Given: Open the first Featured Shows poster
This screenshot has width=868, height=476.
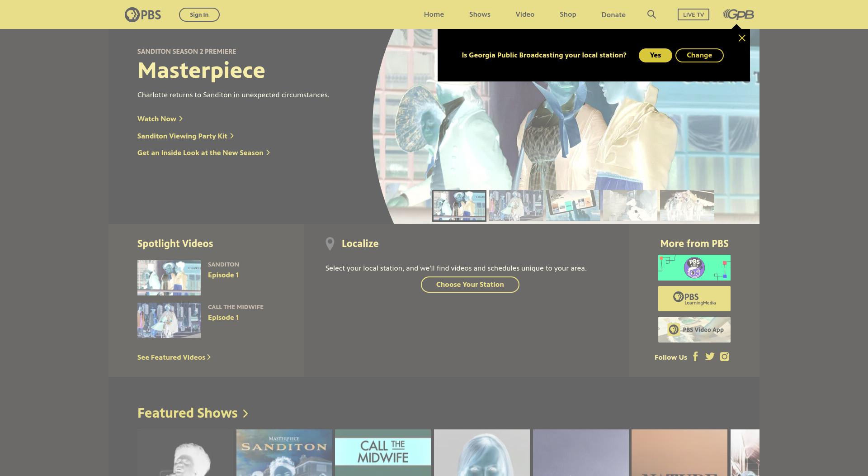Looking at the screenshot, I should (x=185, y=452).
